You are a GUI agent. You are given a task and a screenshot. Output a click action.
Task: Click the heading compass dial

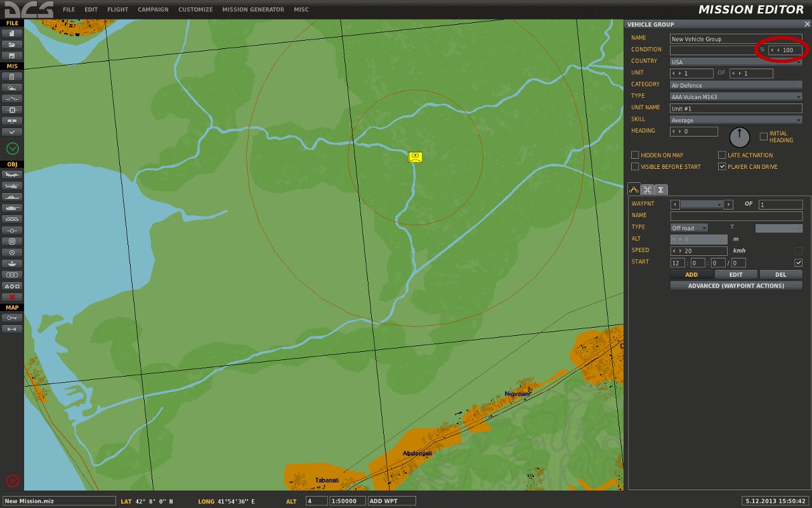click(739, 137)
